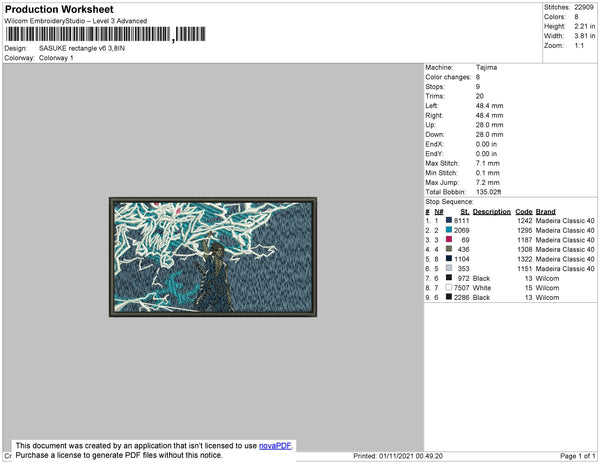Click the embroidery design preview image

pyautogui.click(x=212, y=259)
